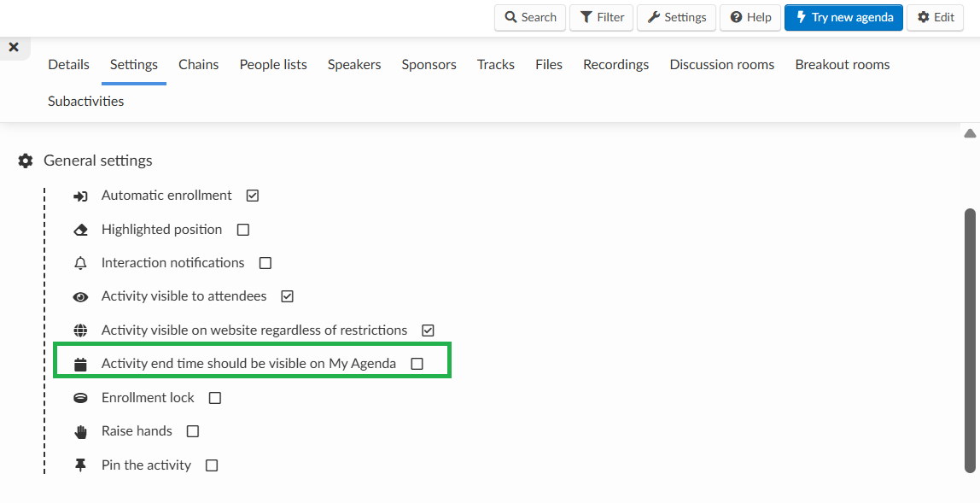The height and width of the screenshot is (503, 980).
Task: Switch to the Tracks tab
Action: tap(496, 64)
